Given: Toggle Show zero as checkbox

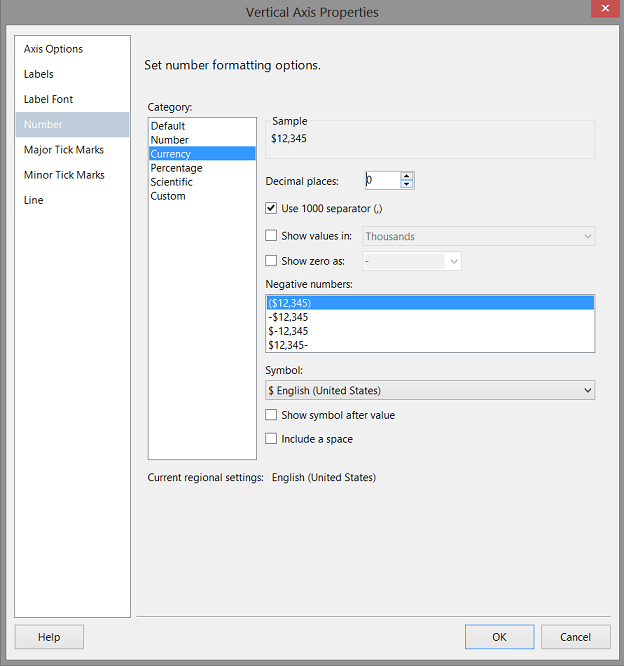Looking at the screenshot, I should 271,261.
